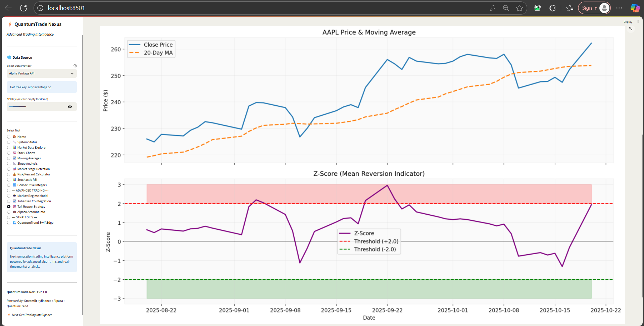Click the 20-Day MA legend entry
This screenshot has width=644, height=326.
point(151,53)
